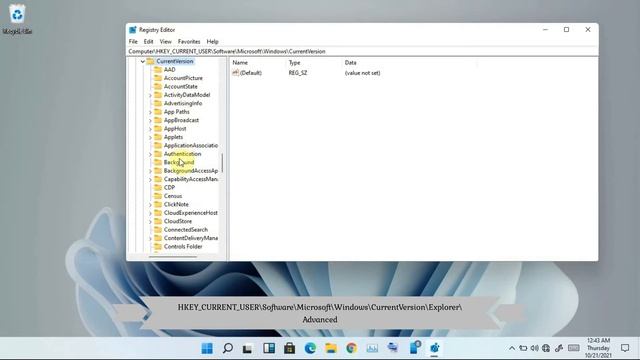Collapse the CurrentVersion key
The image size is (640, 360).
[142, 61]
